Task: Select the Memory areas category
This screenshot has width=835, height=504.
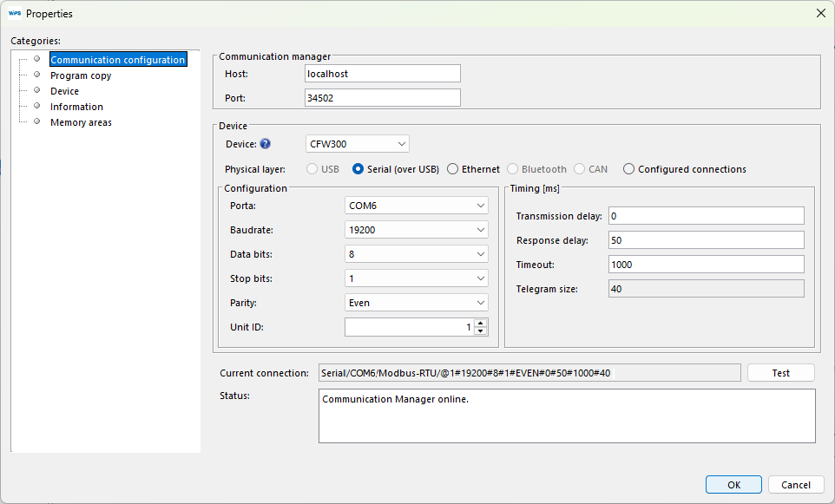Action: pos(80,121)
